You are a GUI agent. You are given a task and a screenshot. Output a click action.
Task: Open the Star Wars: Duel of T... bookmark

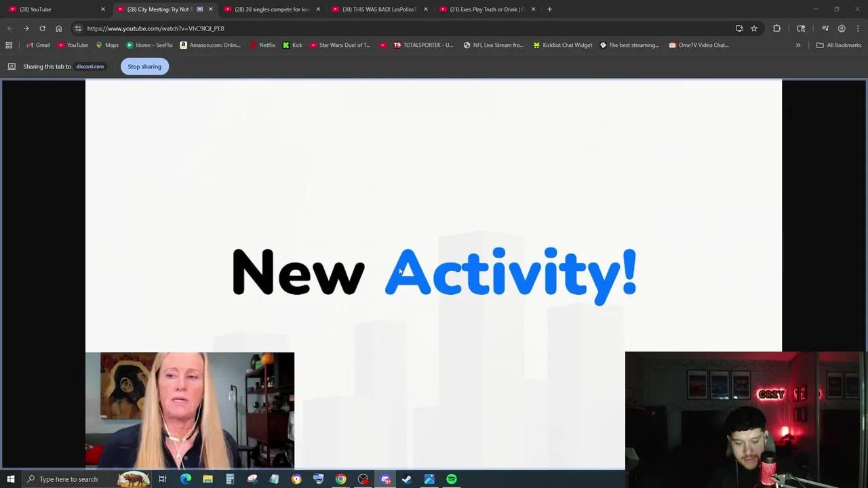[x=340, y=45]
